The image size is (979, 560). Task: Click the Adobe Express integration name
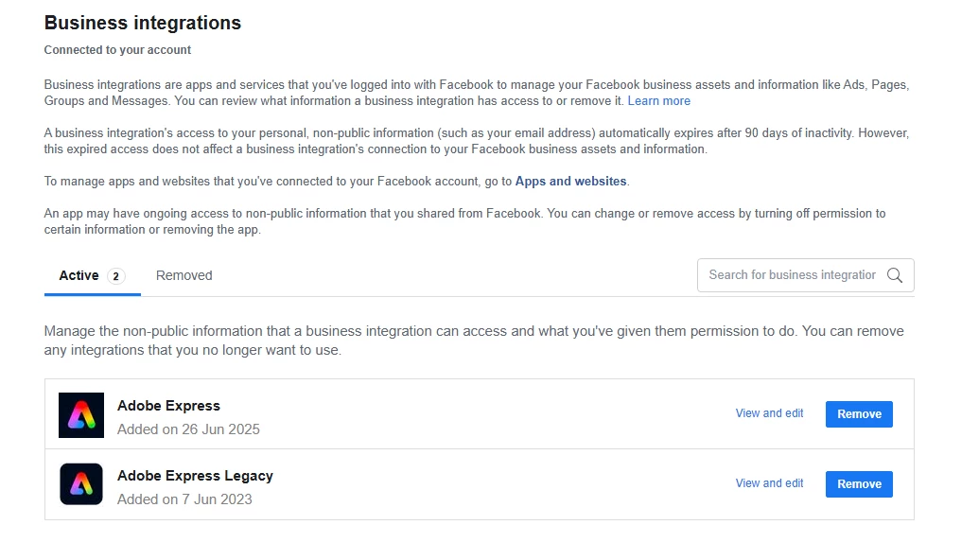(x=168, y=406)
